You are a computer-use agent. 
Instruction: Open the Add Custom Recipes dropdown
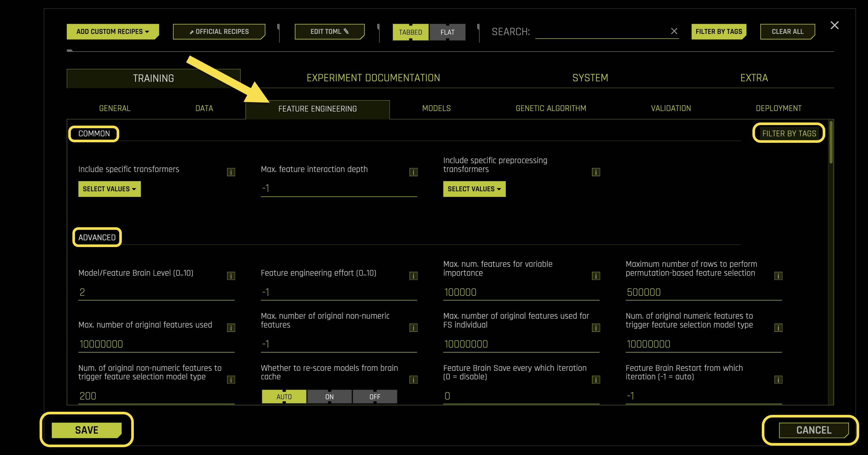(x=112, y=31)
